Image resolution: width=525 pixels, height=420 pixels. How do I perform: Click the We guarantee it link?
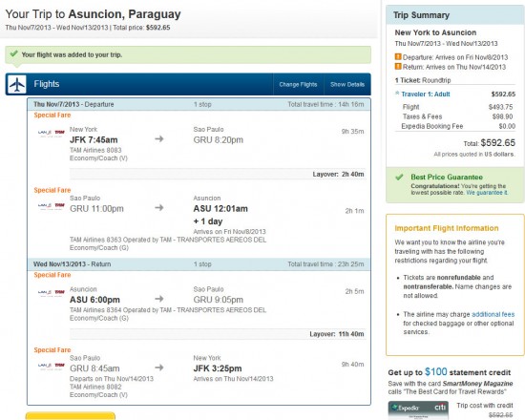coord(487,193)
